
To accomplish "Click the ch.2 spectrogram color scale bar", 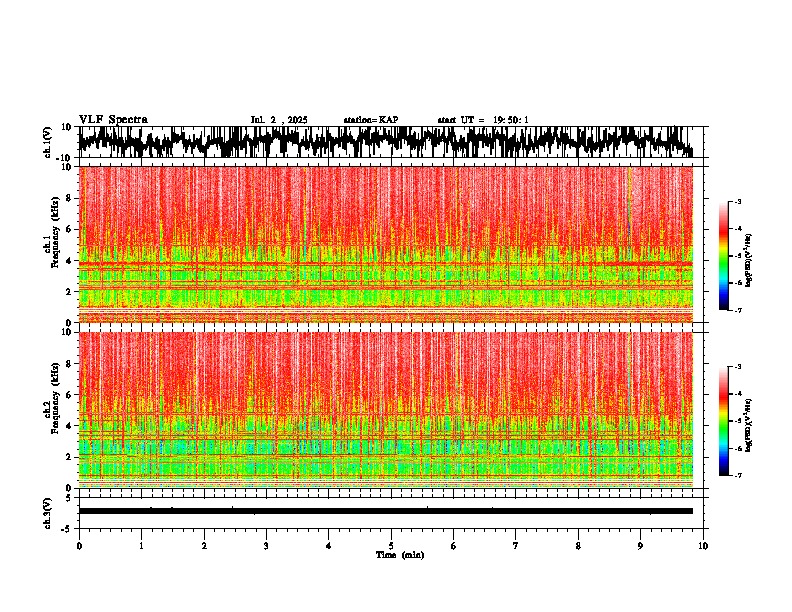I will [x=724, y=421].
